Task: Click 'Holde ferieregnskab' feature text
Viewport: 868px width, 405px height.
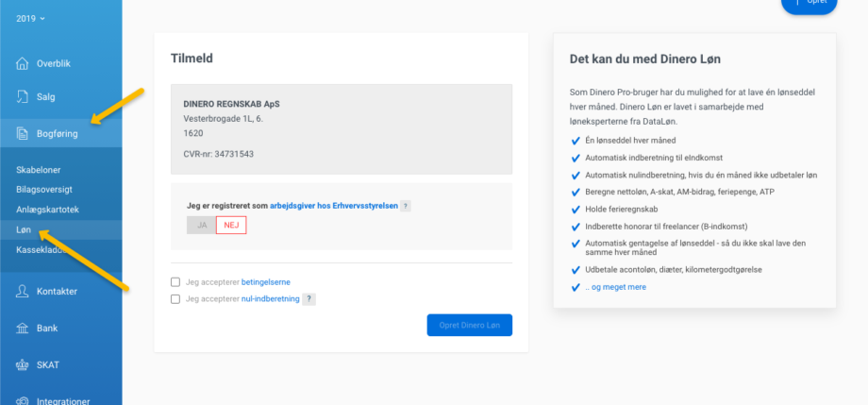Action: pyautogui.click(x=622, y=210)
